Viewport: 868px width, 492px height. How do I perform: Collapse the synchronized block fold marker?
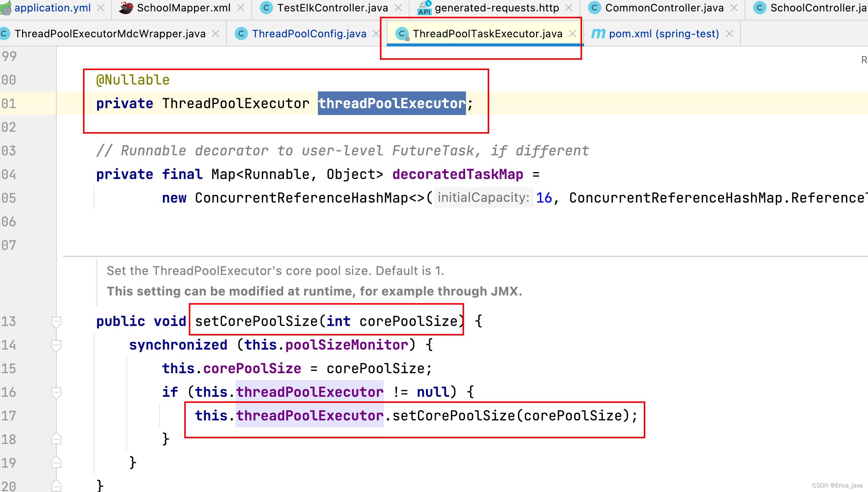coord(56,345)
